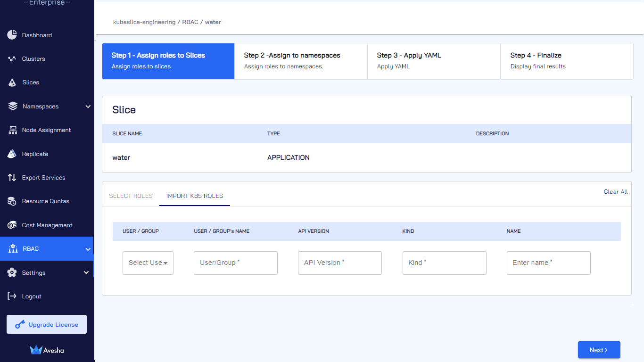Click the Logout icon
The image size is (644, 362).
(x=12, y=296)
